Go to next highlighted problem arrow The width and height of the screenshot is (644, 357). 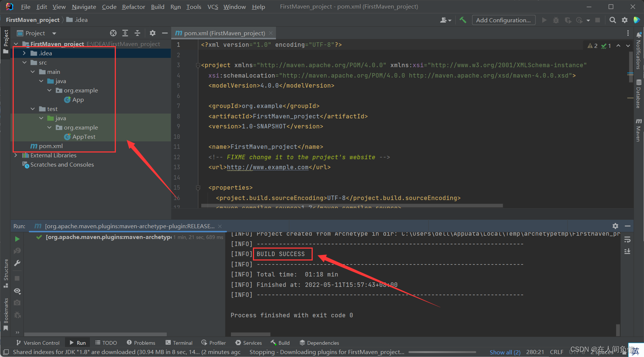(x=628, y=46)
